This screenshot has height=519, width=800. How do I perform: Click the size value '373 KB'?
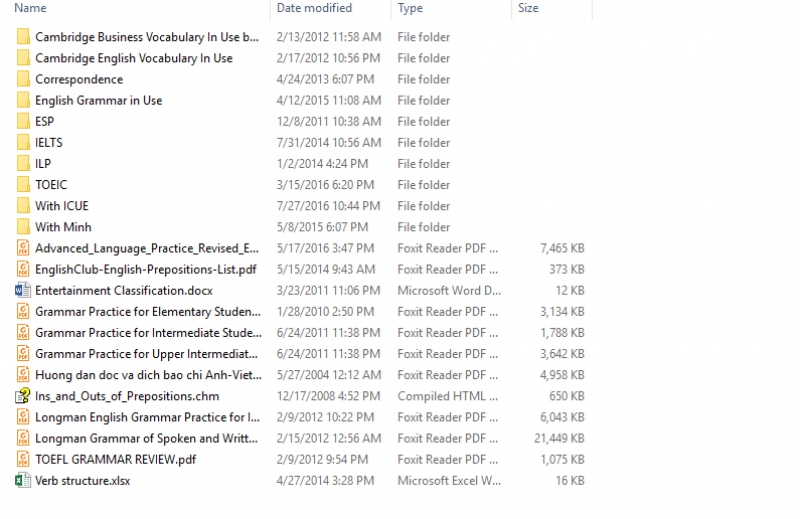[x=567, y=269]
